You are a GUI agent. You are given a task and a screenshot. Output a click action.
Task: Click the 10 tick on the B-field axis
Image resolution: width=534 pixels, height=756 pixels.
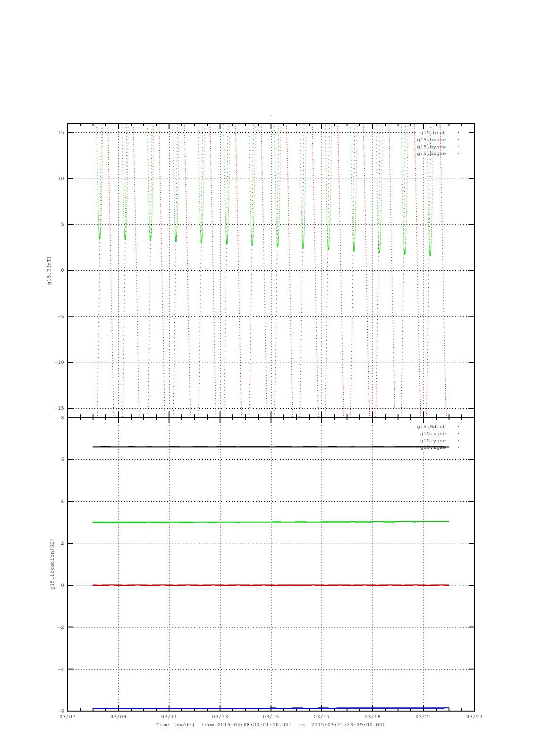(x=61, y=179)
